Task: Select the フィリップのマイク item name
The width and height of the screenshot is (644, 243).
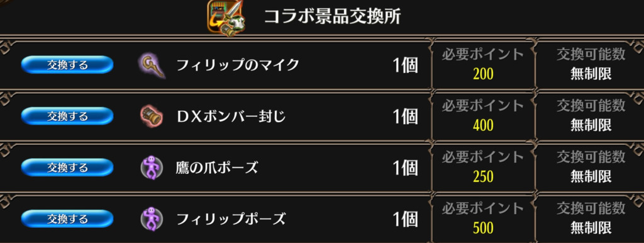Action: pos(237,65)
